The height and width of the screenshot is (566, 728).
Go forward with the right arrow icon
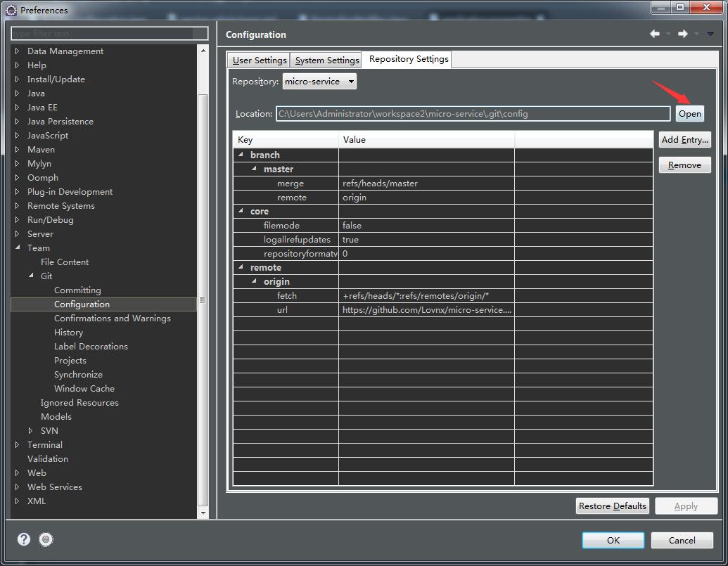[x=682, y=34]
